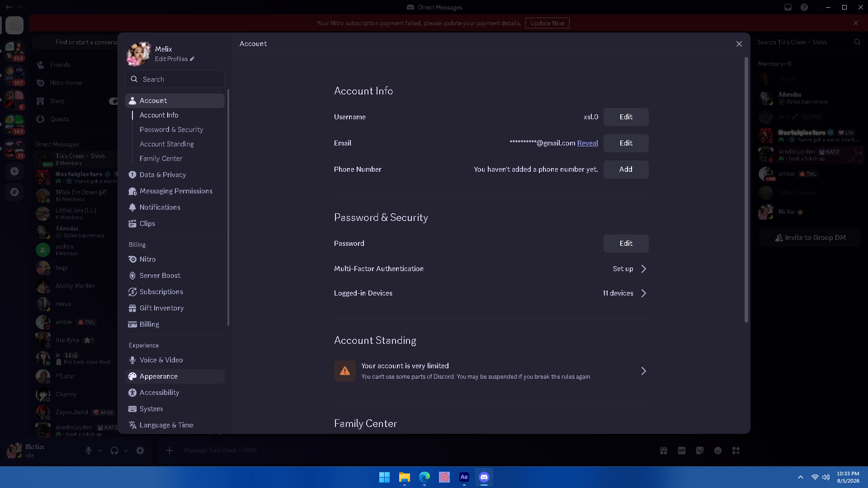Click the Windows Start button
Screen dimensions: 868x488
coord(385,477)
